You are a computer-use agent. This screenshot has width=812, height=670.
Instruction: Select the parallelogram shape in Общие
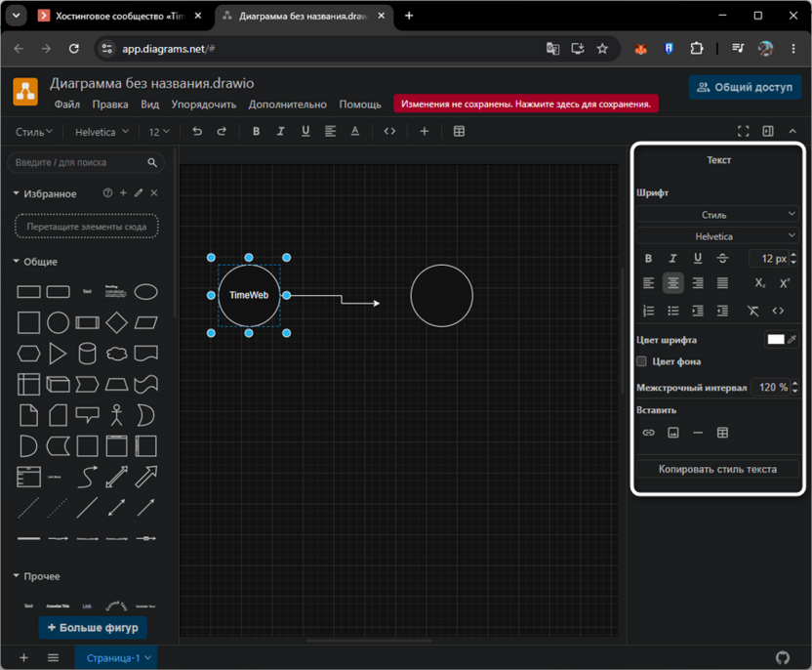point(146,323)
